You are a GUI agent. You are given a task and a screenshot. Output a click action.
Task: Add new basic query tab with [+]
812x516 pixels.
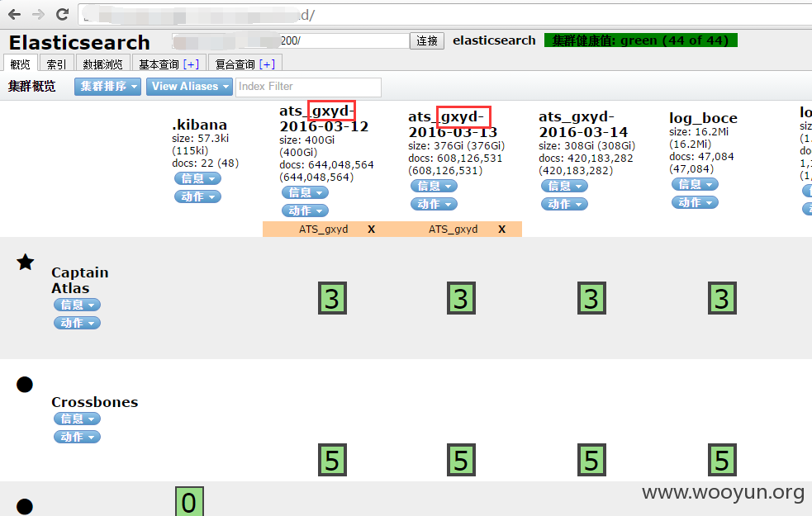[x=191, y=64]
